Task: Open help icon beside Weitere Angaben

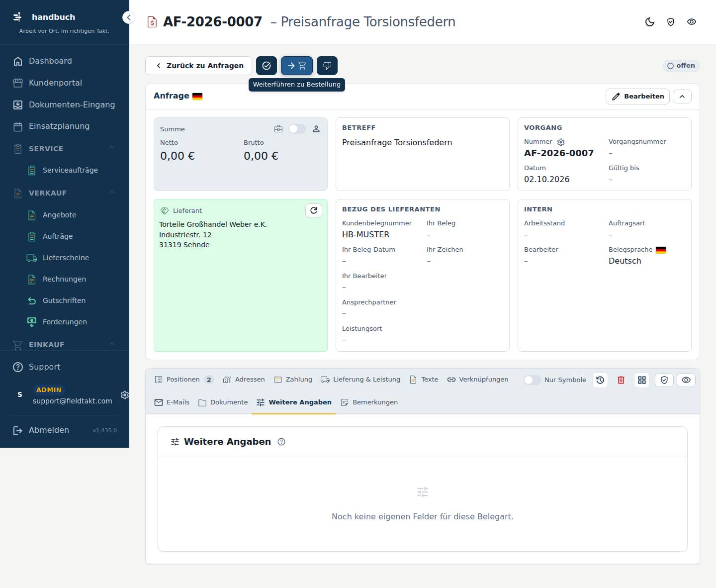Action: 281,442
